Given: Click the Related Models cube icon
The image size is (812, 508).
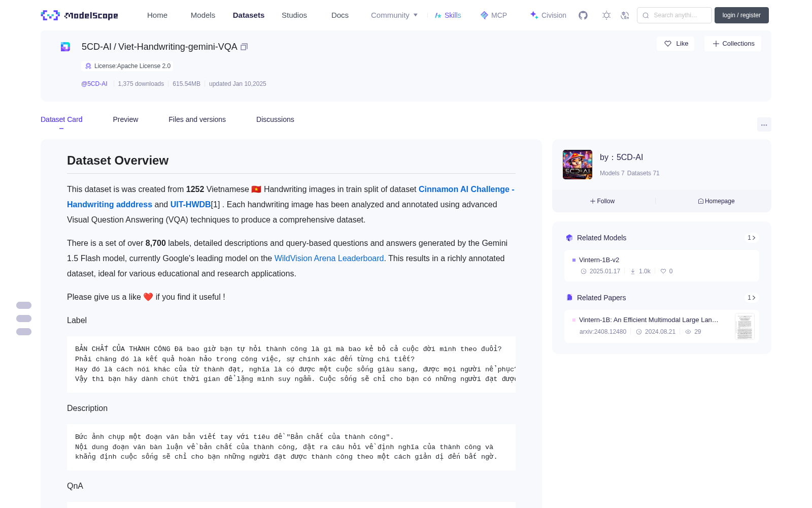Looking at the screenshot, I should [x=569, y=238].
